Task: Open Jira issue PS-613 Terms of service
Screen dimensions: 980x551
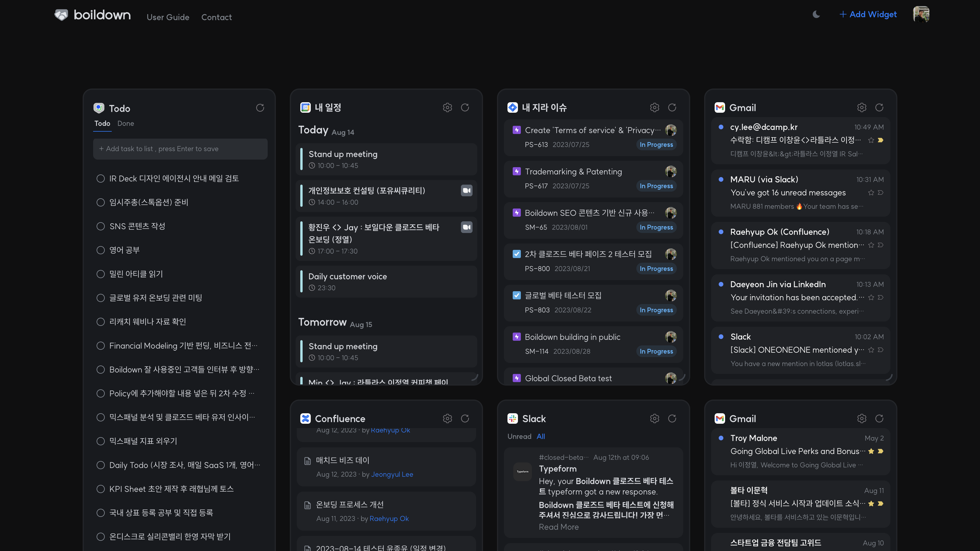Action: pyautogui.click(x=593, y=137)
